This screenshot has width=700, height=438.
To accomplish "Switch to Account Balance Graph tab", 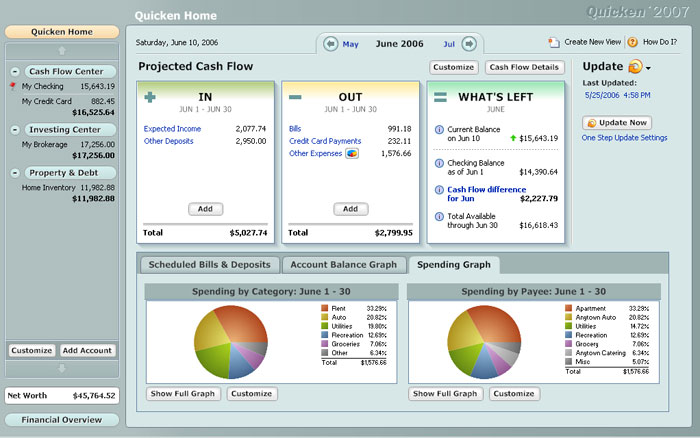I will pyautogui.click(x=343, y=265).
